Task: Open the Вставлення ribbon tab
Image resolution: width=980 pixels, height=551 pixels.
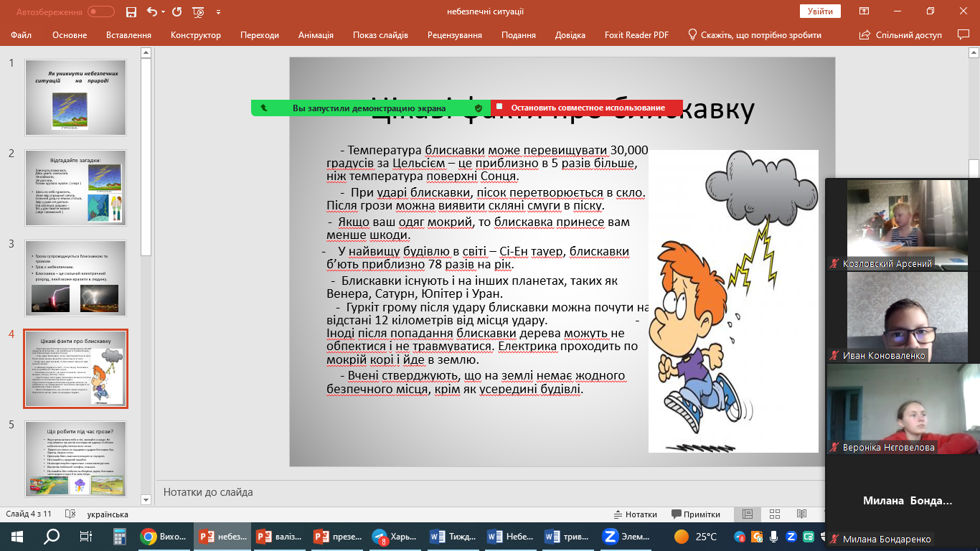Action: coord(128,35)
